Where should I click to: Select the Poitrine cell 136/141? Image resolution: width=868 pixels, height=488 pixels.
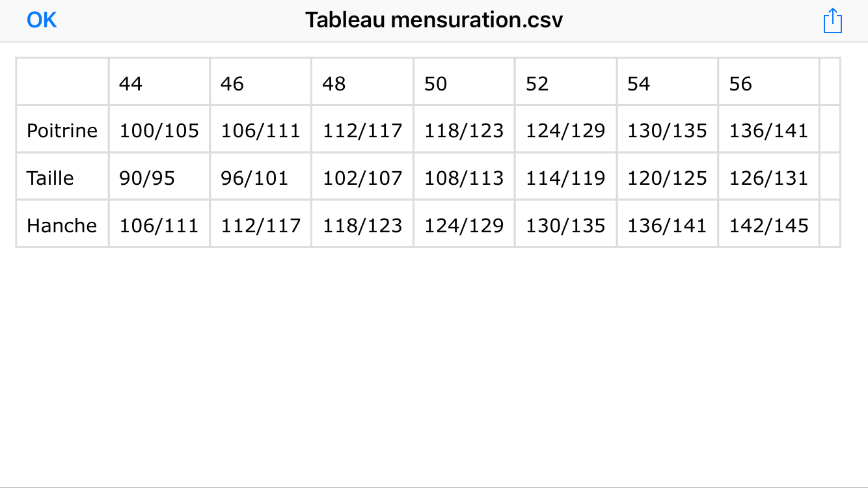click(x=768, y=131)
